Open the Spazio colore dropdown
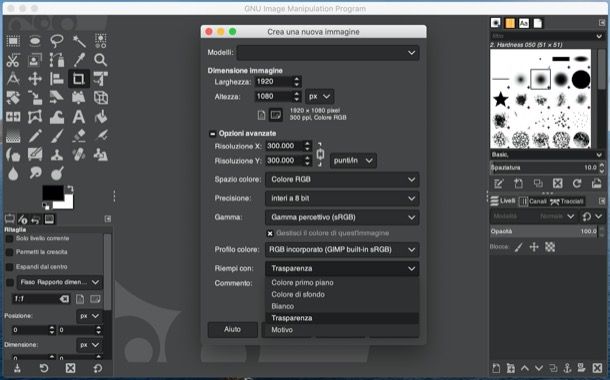 click(x=342, y=180)
